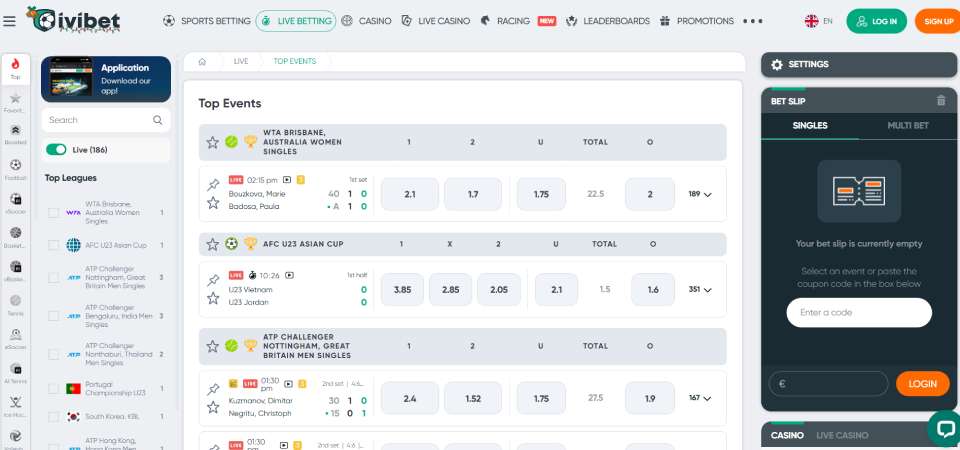
Task: Open bet slip Settings gear
Action: coord(778,64)
